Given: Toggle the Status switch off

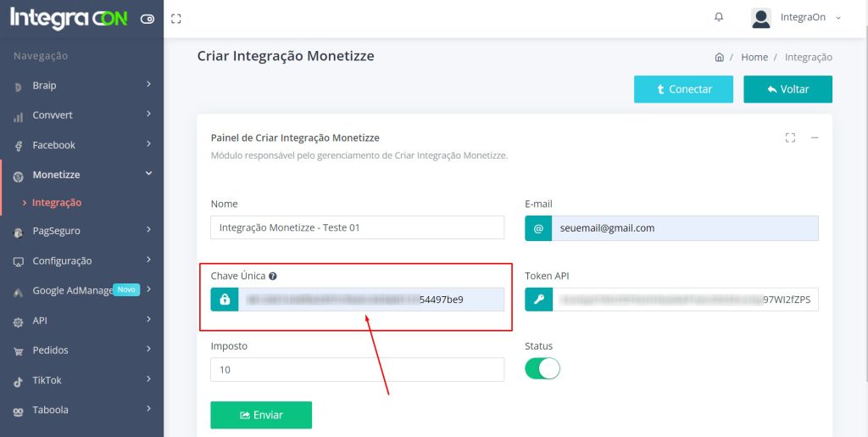Looking at the screenshot, I should (542, 369).
